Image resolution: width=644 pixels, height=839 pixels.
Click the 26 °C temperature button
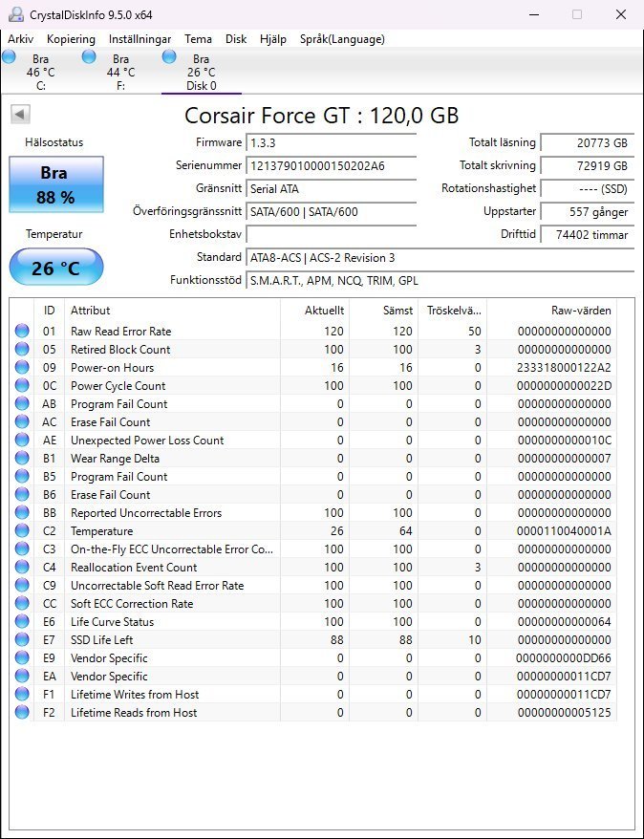(56, 268)
